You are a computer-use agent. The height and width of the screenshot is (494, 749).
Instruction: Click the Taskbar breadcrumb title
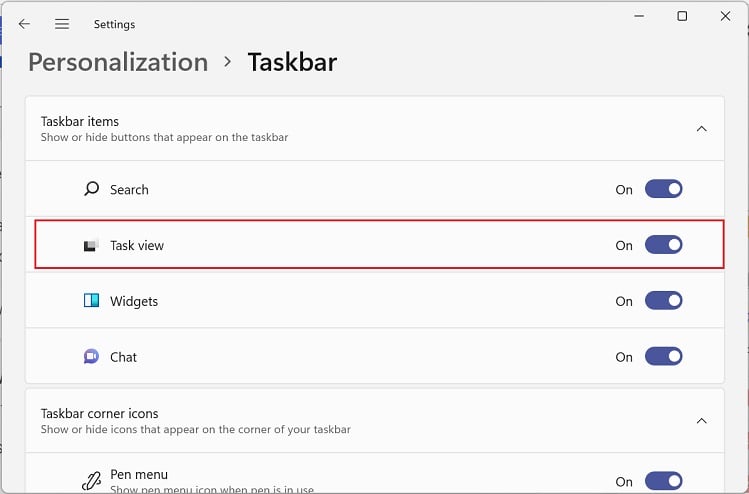pyautogui.click(x=292, y=62)
